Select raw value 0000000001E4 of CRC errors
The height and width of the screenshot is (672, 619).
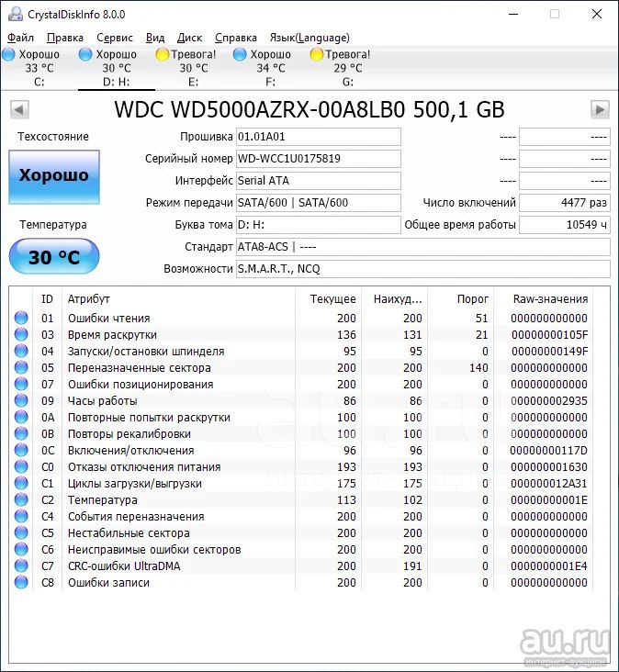click(548, 566)
